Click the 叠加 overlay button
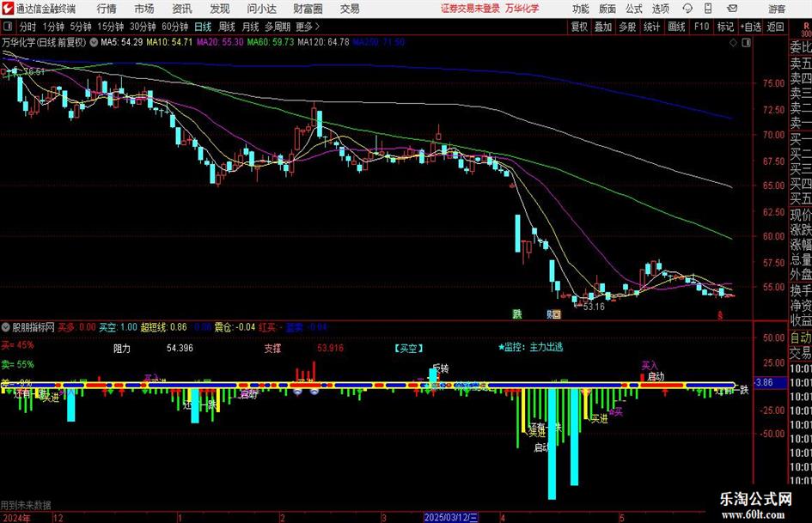Viewport: 812px width, 523px height. coord(603,27)
